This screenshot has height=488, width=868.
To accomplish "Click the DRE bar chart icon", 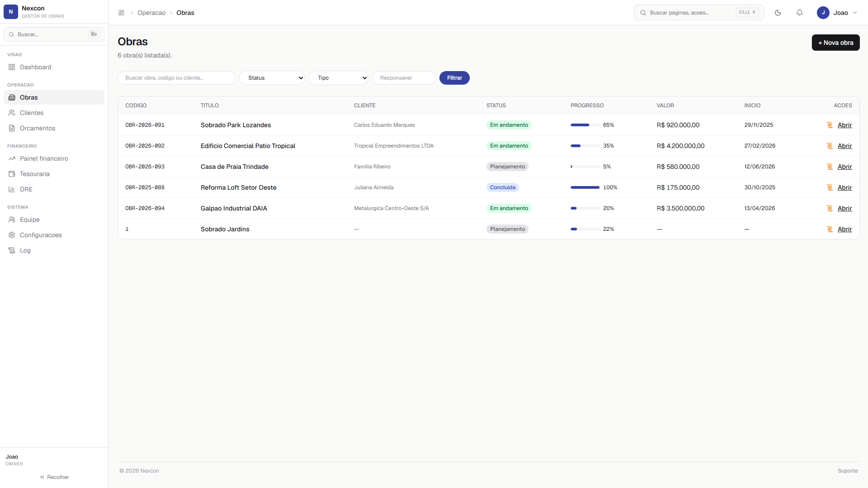I will (12, 189).
